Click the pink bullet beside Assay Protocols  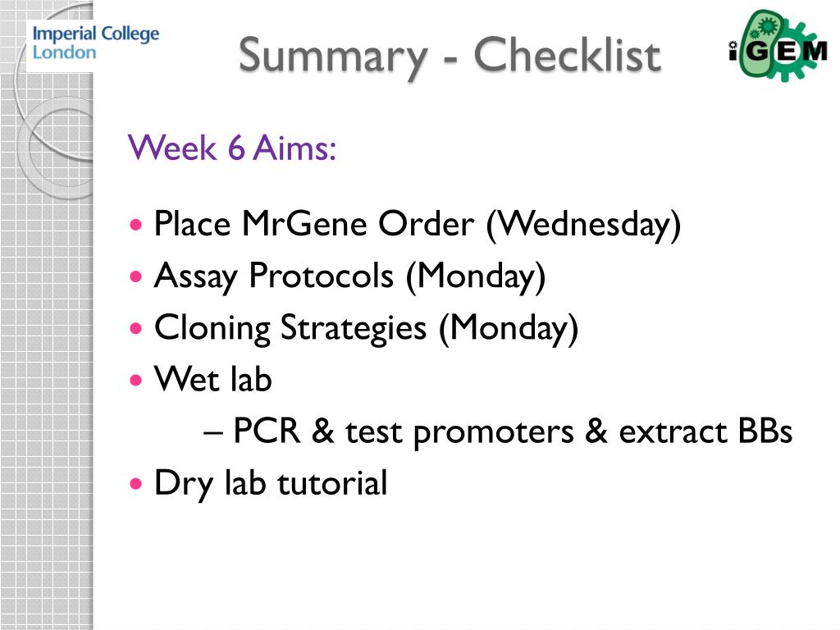136,276
